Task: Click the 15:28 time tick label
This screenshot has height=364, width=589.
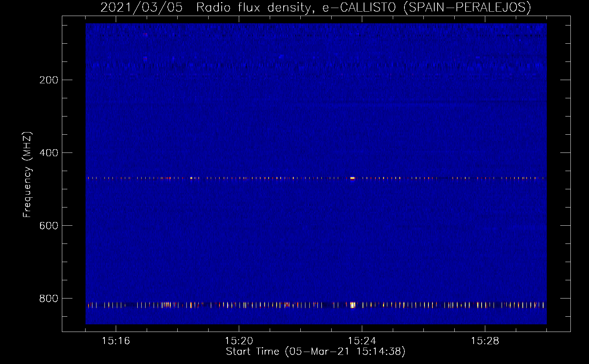Action: [x=485, y=341]
